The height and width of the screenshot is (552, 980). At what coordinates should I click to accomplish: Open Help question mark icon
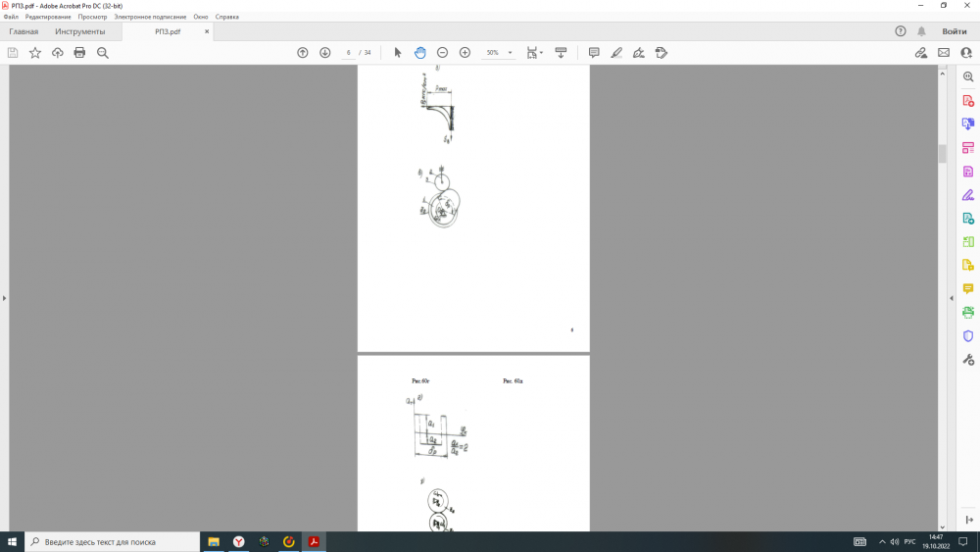901,31
